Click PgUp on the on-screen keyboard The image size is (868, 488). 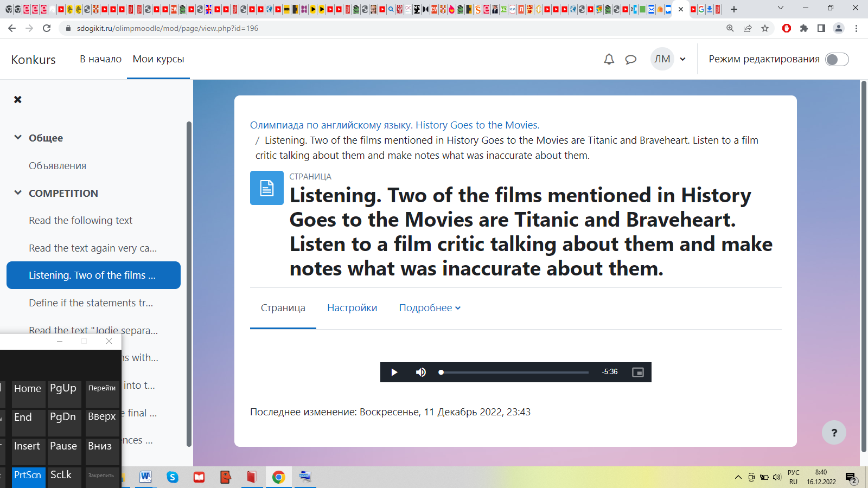(x=64, y=394)
